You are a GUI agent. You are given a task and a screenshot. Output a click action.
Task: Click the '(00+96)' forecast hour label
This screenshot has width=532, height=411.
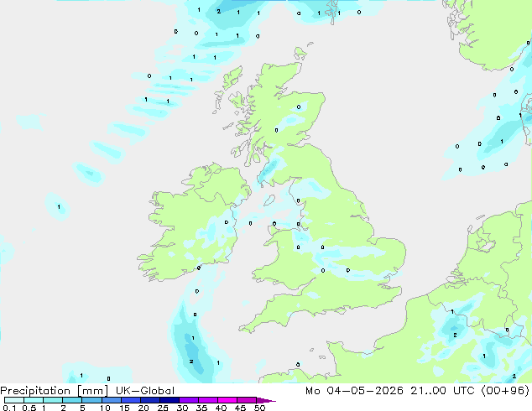[x=505, y=391]
